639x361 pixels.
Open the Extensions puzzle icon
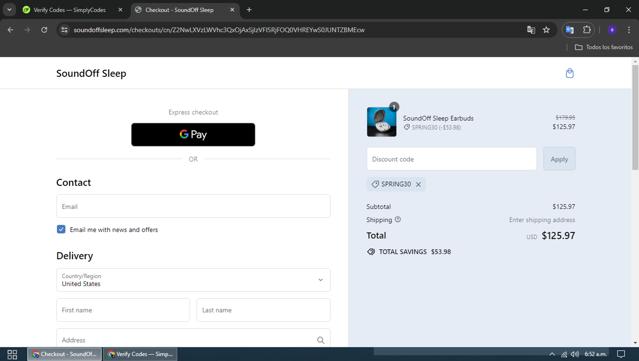(586, 30)
